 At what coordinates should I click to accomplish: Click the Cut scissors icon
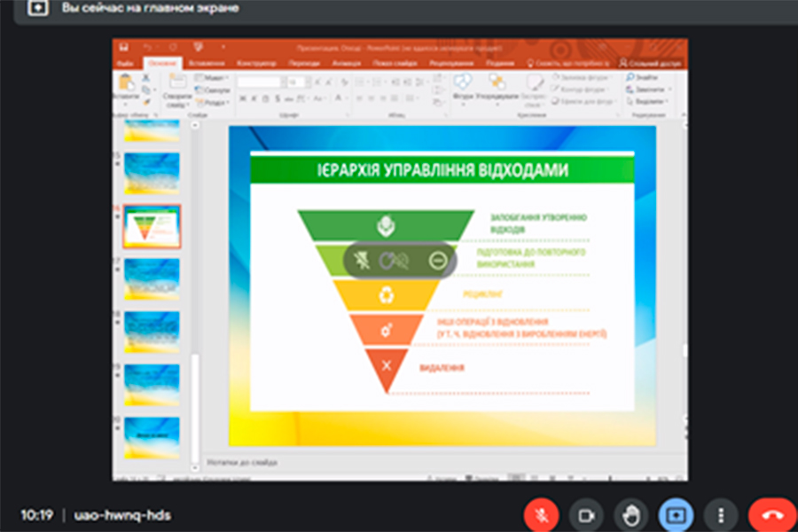(x=146, y=78)
